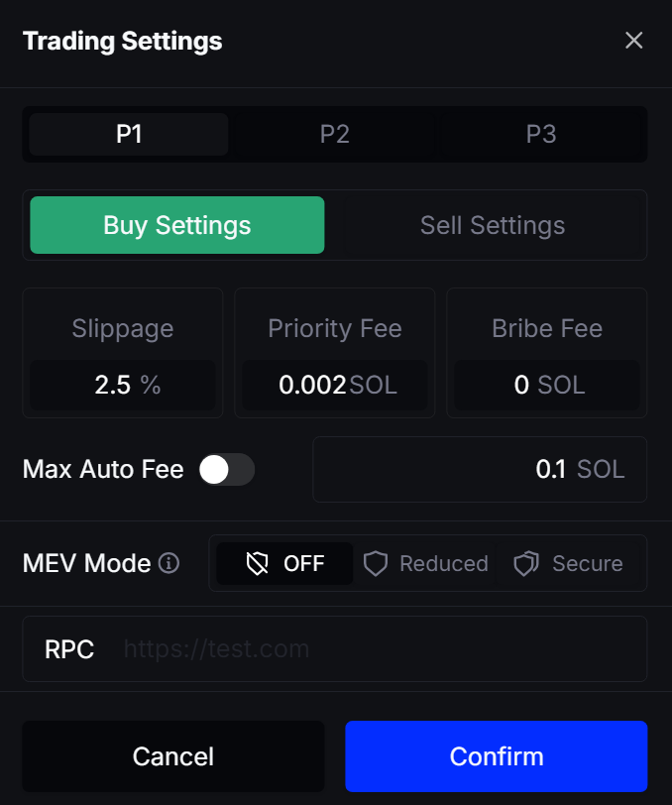Screen dimensions: 672x805
Task: Click the RPC URL input field
Action: tap(377, 649)
